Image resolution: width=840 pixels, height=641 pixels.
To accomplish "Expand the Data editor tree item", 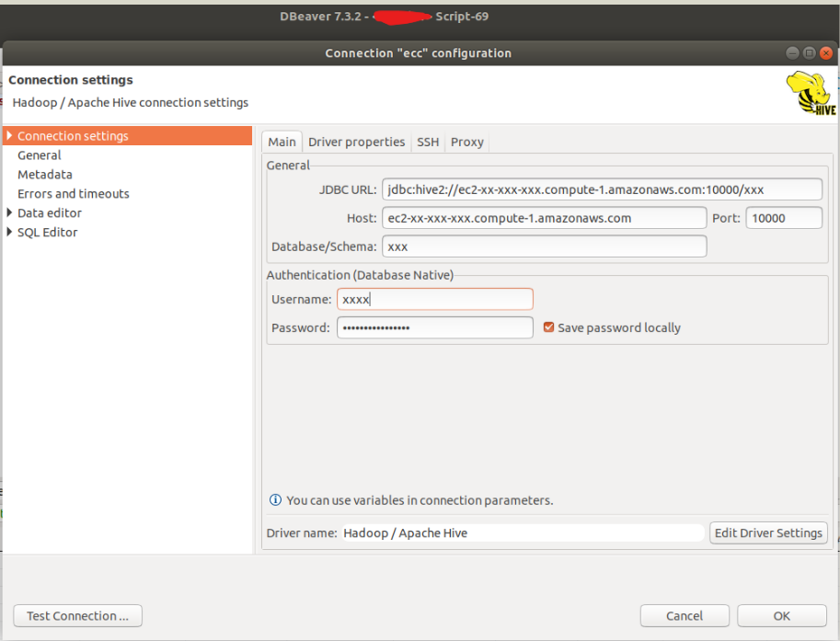I will pos(9,212).
